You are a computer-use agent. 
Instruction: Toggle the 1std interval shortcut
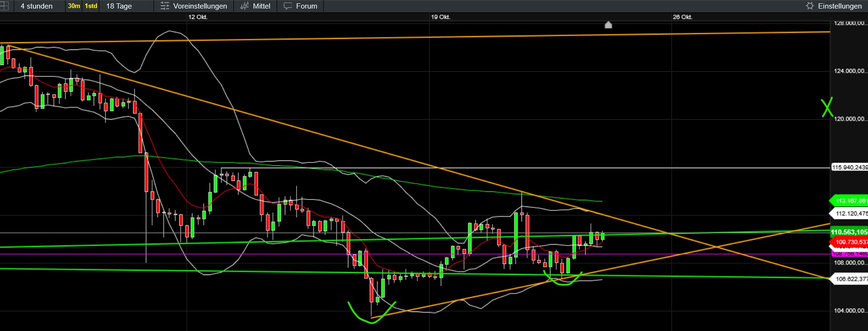click(91, 6)
